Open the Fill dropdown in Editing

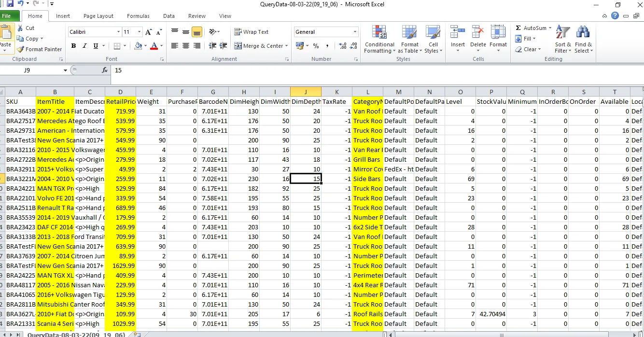coord(525,39)
